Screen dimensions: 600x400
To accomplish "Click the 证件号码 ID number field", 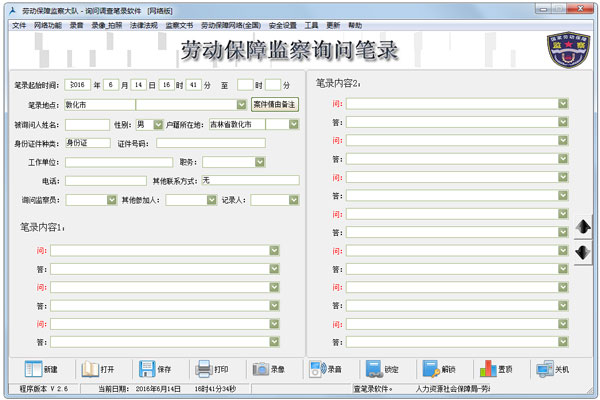I will [x=211, y=143].
